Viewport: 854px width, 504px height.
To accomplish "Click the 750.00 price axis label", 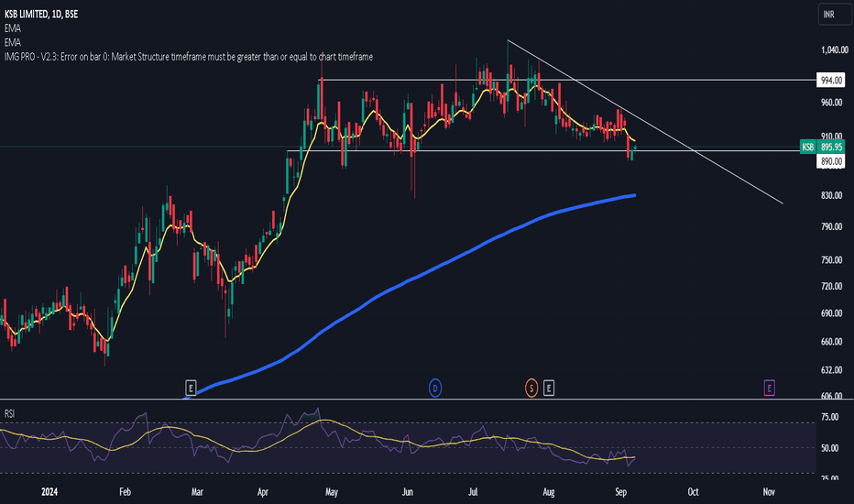I will [832, 260].
